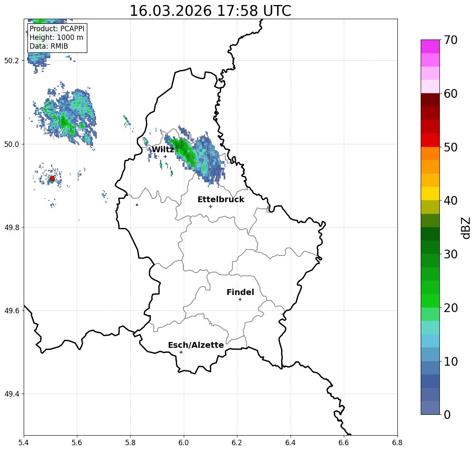
Task: Click the cross marker below Esch/Alzette
Action: click(181, 352)
